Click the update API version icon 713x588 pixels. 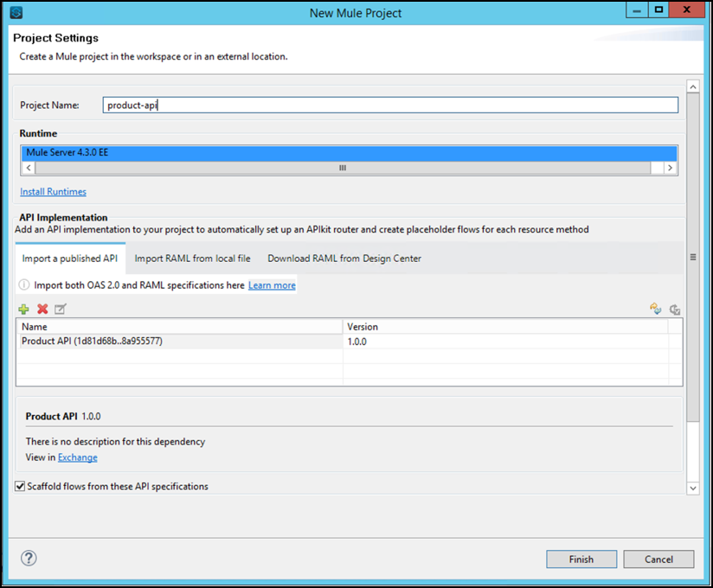[655, 309]
